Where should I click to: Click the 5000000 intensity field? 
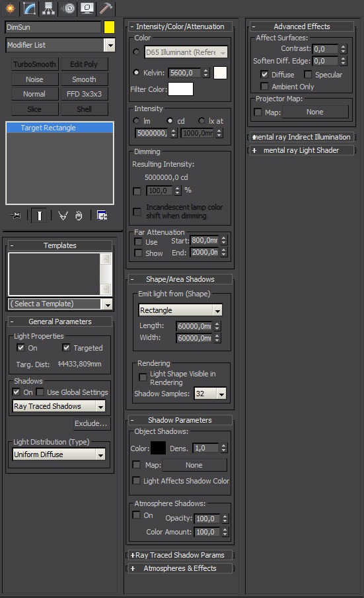tap(151, 133)
